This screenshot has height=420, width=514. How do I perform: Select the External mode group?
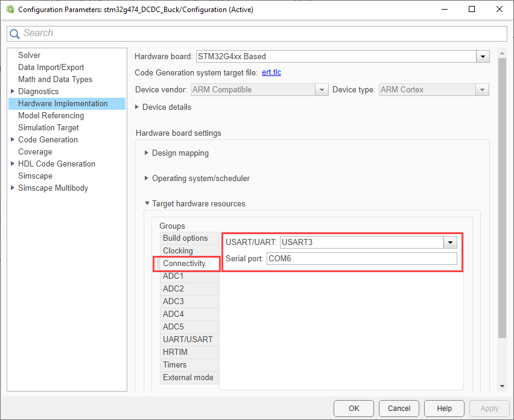coord(188,378)
